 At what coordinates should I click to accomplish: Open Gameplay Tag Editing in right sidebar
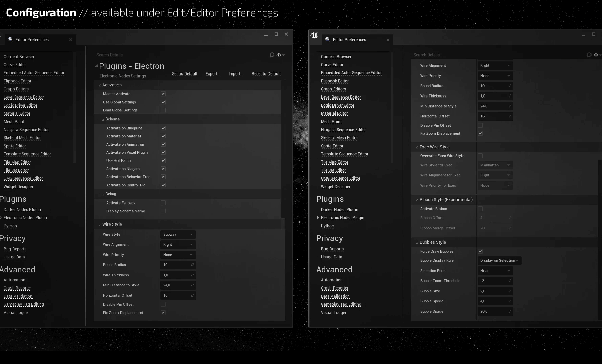[x=341, y=304]
